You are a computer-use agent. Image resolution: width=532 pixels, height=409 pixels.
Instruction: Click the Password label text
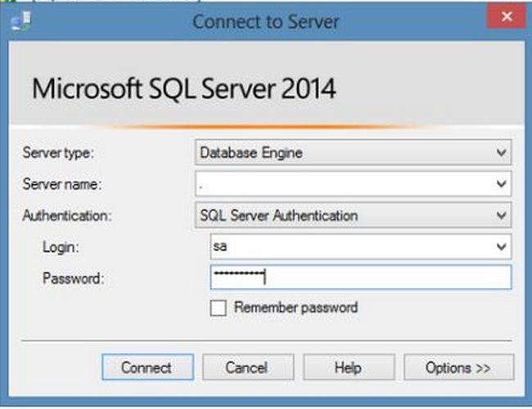[73, 278]
